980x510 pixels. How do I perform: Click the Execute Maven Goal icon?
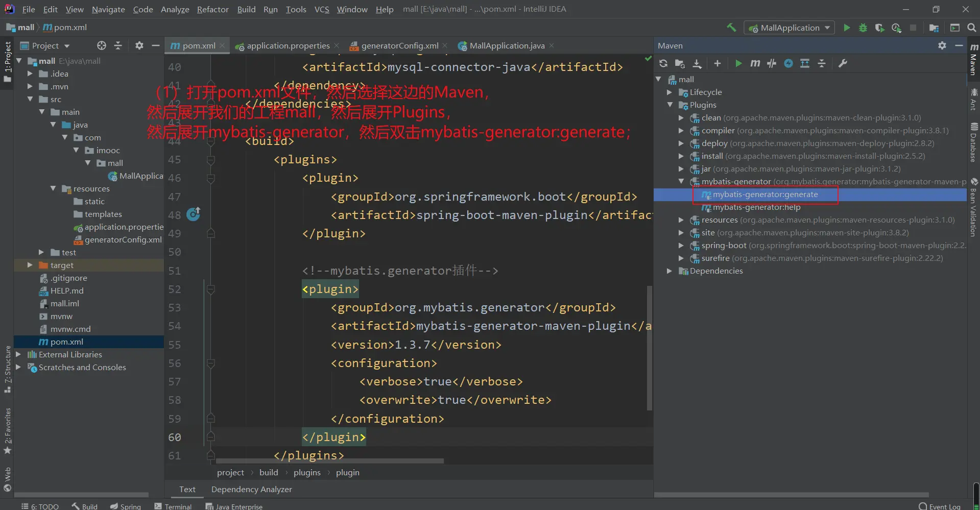[x=755, y=63]
